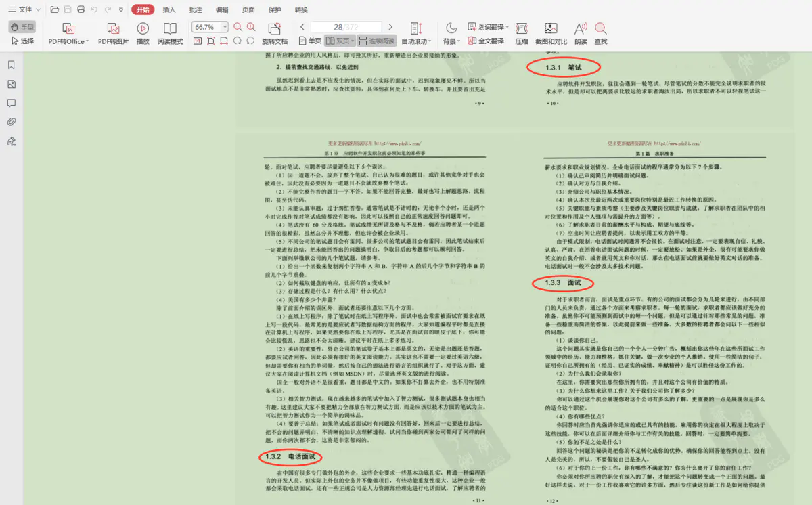Redo the last action
812x505 pixels.
[108, 9]
